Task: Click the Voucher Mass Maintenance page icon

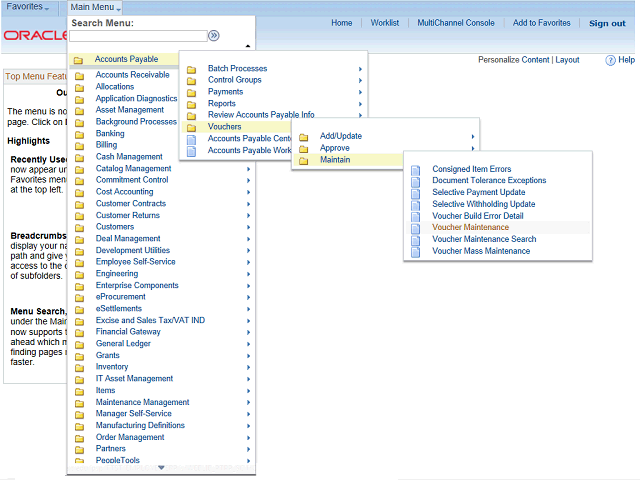Action: 416,252
